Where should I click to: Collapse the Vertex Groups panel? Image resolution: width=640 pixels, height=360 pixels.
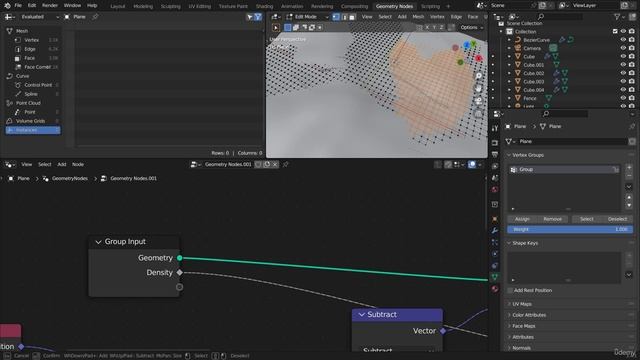point(509,155)
